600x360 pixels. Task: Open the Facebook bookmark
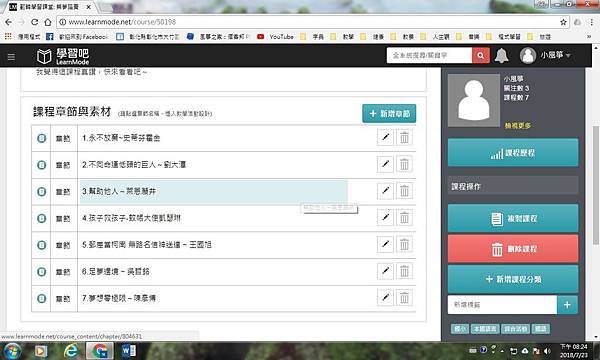point(77,37)
